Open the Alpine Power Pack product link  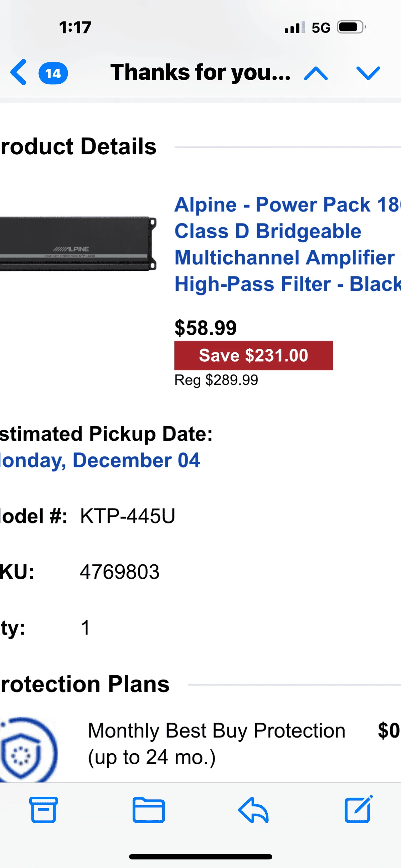point(288,244)
